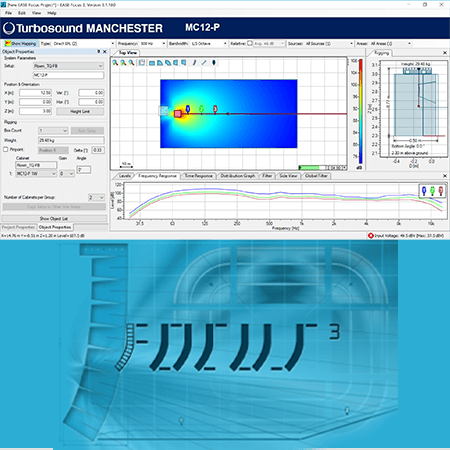Open the Sources dropdown
The width and height of the screenshot is (450, 450).
[x=351, y=44]
